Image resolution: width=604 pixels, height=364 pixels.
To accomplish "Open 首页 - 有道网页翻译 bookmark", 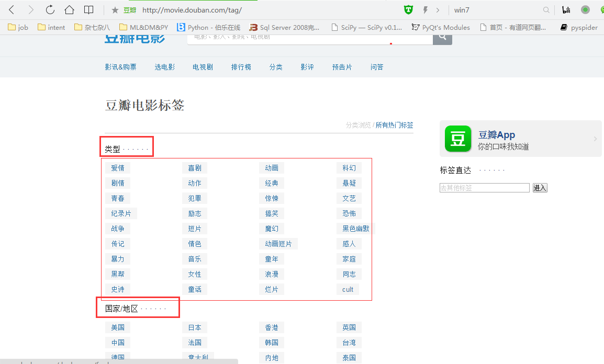I will click(513, 27).
